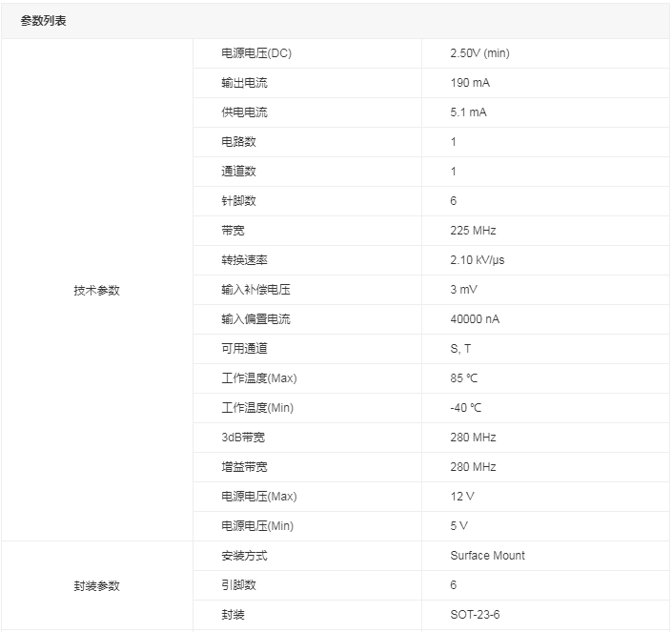Click the 供电电流 label
Viewport: 672px width, 632px height.
tap(244, 112)
